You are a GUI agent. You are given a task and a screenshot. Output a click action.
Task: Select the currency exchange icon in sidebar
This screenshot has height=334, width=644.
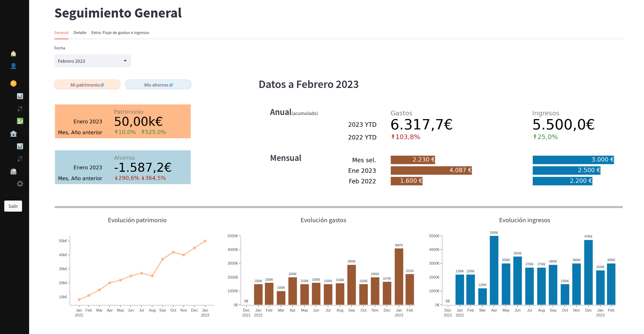point(20,109)
